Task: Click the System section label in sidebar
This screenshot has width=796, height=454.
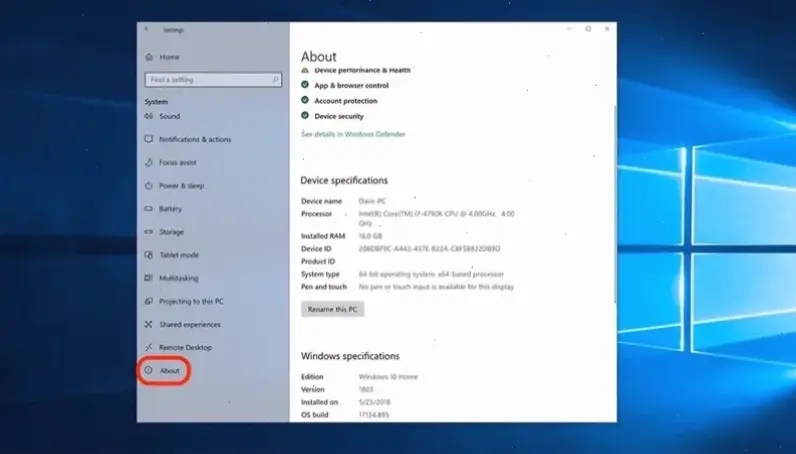Action: pyautogui.click(x=156, y=102)
